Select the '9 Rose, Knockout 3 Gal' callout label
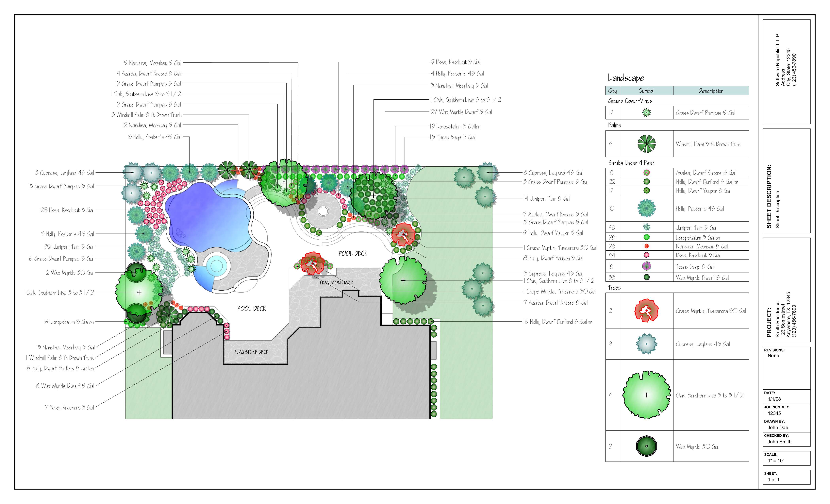This screenshot has width=830, height=504. pos(456,62)
